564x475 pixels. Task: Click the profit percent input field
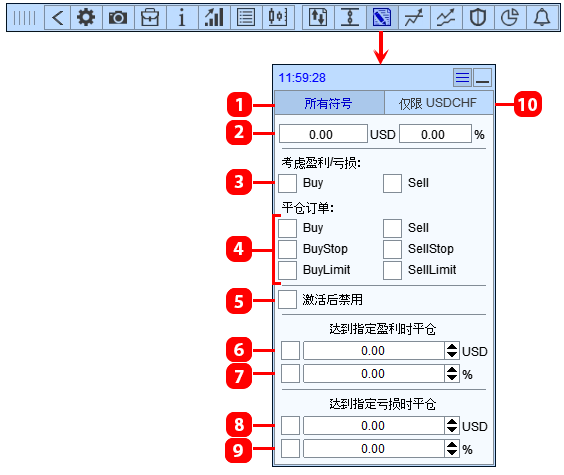tap(374, 374)
